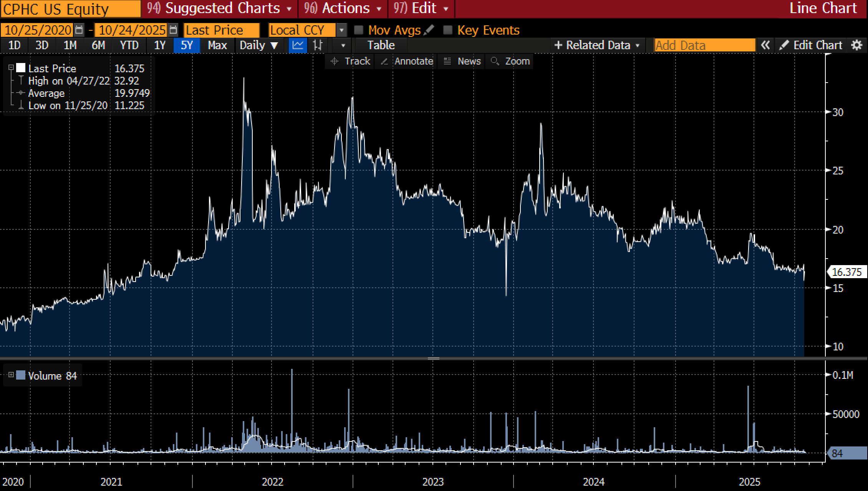868x491 pixels.
Task: Switch to the bar chart icon
Action: point(318,45)
